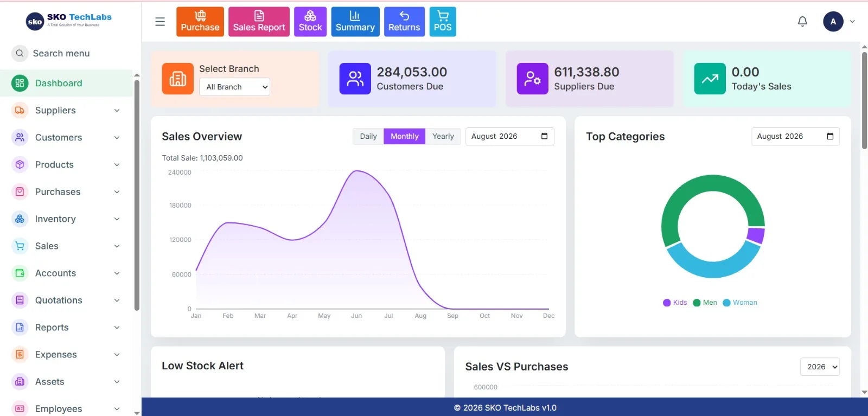This screenshot has height=416, width=868.
Task: Open the Sales Report shortcut
Action: point(259,22)
